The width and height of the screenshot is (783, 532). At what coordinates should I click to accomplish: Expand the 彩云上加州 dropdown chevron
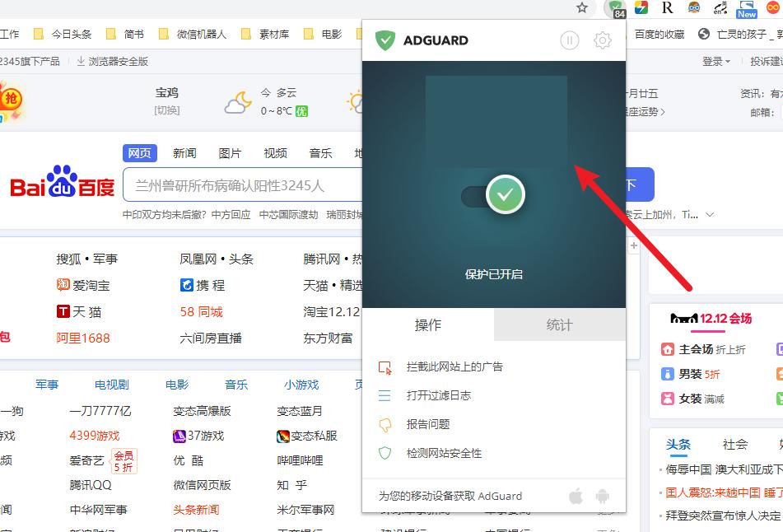[x=710, y=214]
